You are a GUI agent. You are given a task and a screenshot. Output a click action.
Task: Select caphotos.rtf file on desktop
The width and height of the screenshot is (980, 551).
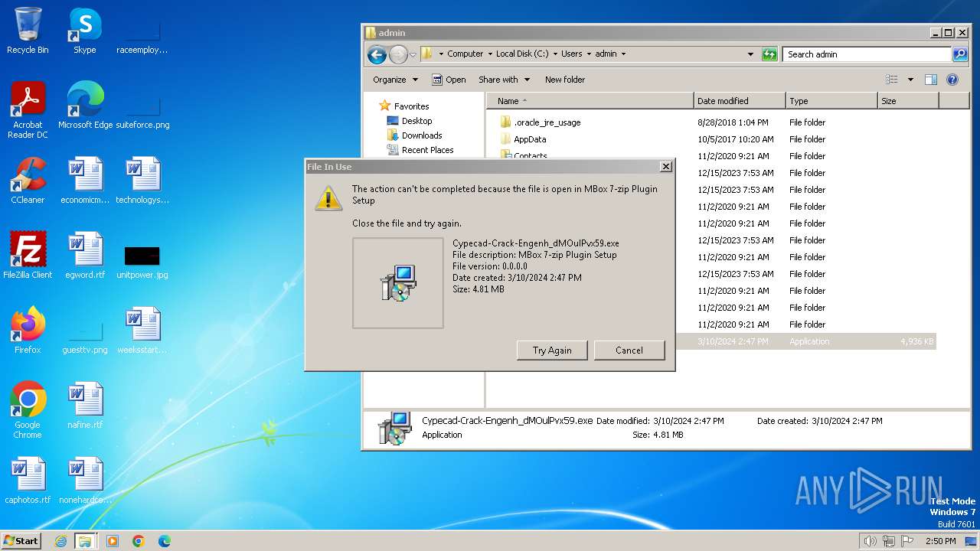pyautogui.click(x=28, y=481)
